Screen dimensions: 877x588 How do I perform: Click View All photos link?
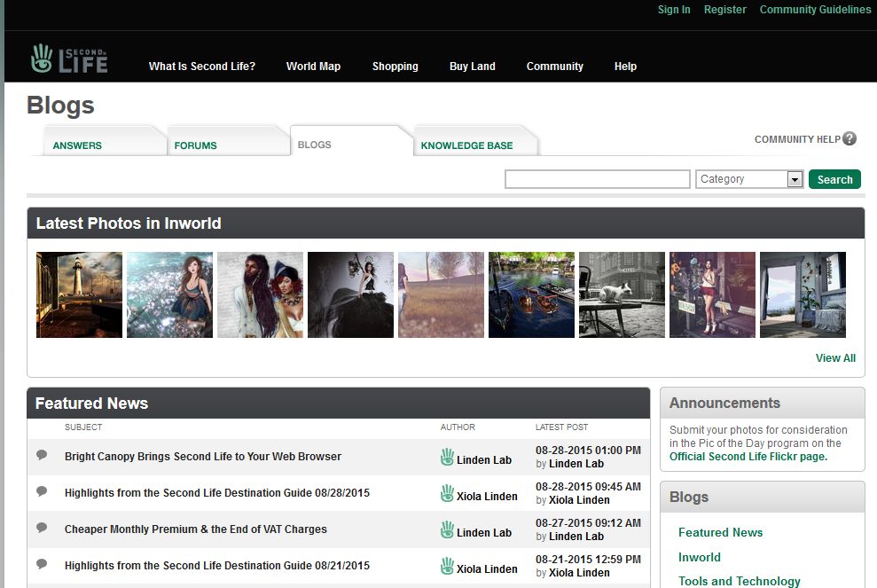point(835,358)
